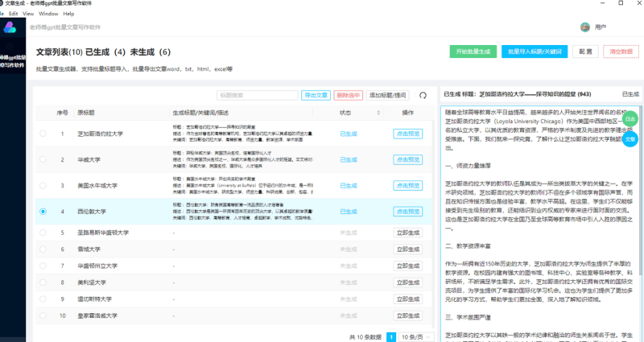This screenshot has width=644, height=342.
Task: Select the radio button for row 6 雪城大学
Action: coord(43,249)
